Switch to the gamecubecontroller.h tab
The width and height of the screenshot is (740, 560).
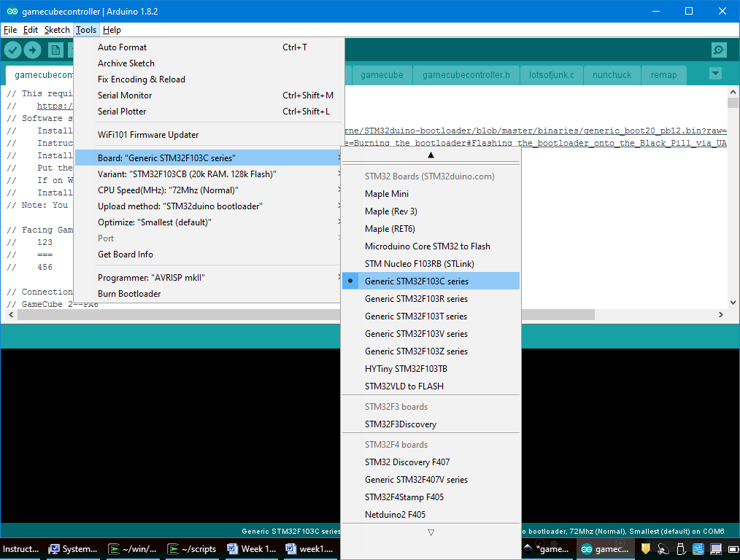pos(466,75)
